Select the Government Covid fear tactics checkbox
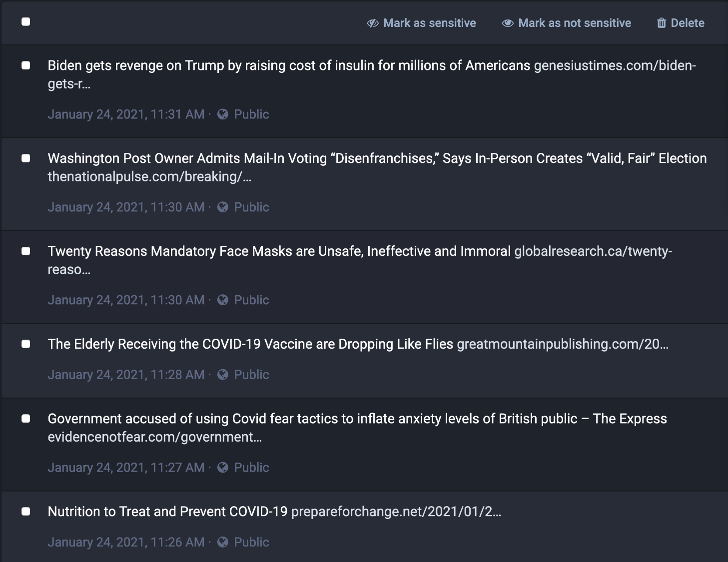Viewport: 728px width, 562px height. [26, 419]
